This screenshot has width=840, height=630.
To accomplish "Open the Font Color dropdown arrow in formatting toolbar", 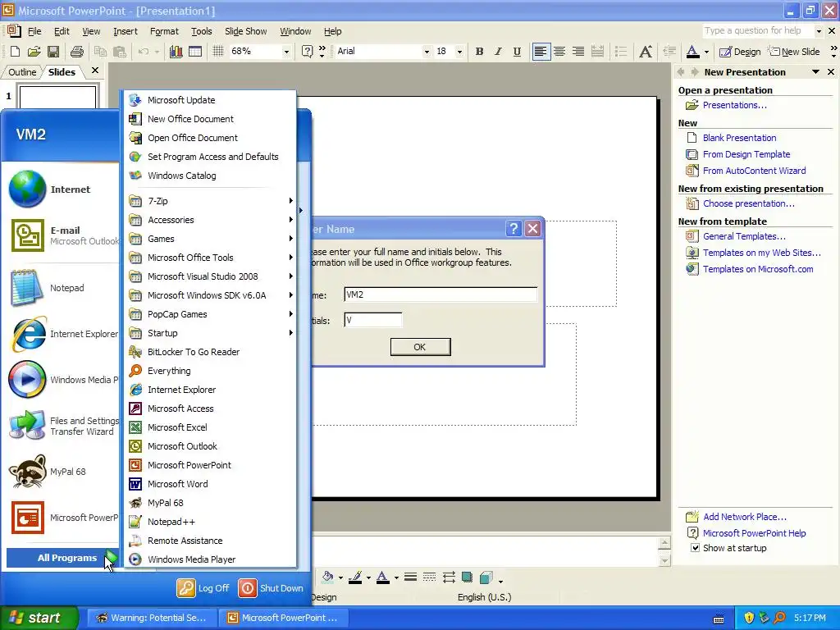I will [706, 52].
